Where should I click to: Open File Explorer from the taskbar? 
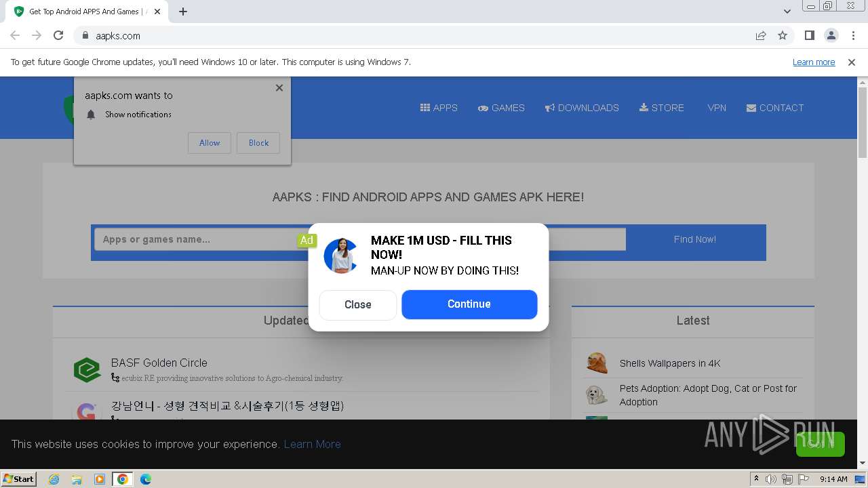click(77, 479)
